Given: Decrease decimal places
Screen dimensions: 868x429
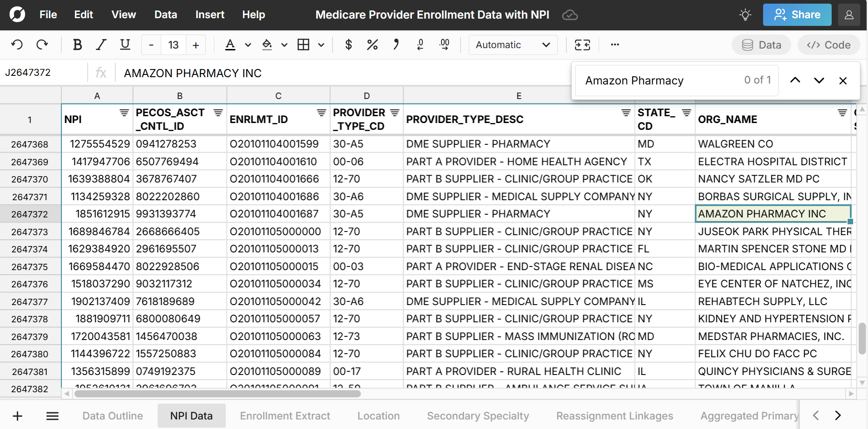Looking at the screenshot, I should click(x=420, y=44).
